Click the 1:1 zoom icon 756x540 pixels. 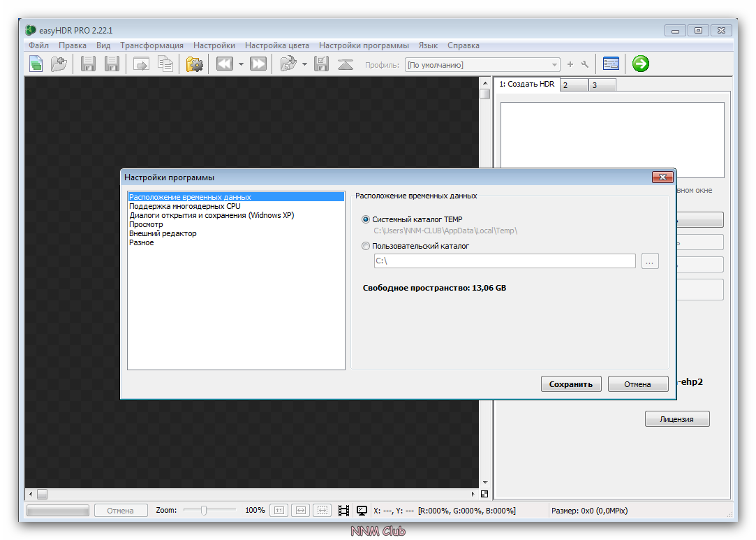[279, 511]
